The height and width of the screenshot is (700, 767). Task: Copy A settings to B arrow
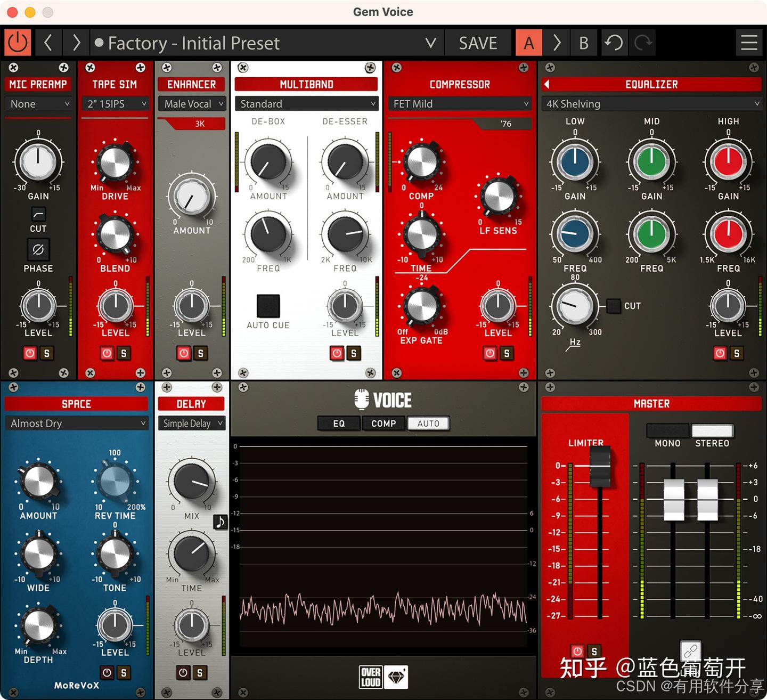557,43
